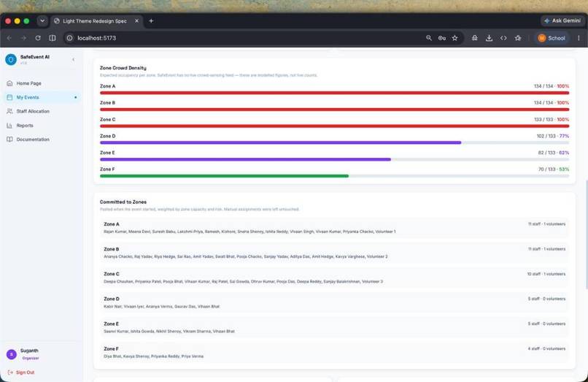Viewport: 588px width, 382px height.
Task: Click the Organizer role badge
Action: point(31,359)
